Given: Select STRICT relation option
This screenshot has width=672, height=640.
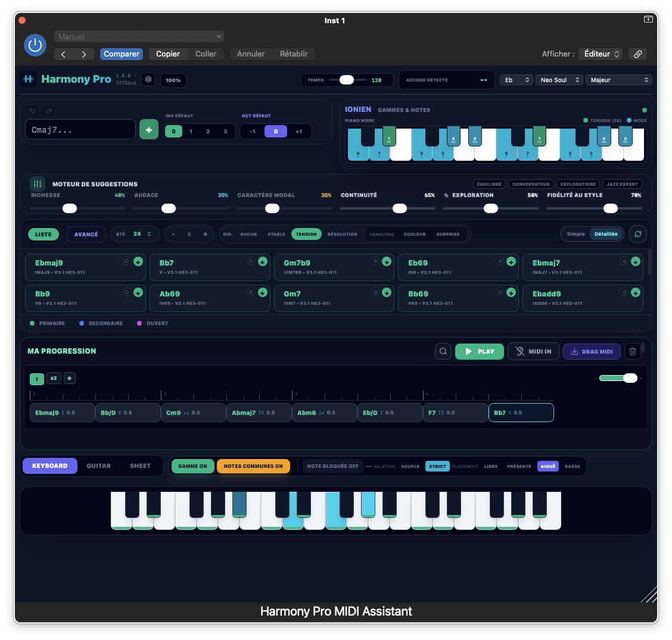Looking at the screenshot, I should (437, 466).
